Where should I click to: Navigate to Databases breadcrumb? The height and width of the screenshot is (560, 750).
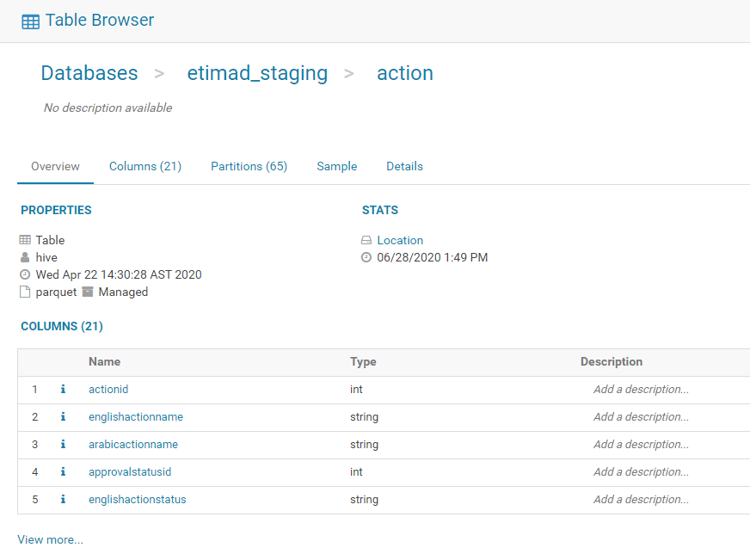pyautogui.click(x=89, y=73)
